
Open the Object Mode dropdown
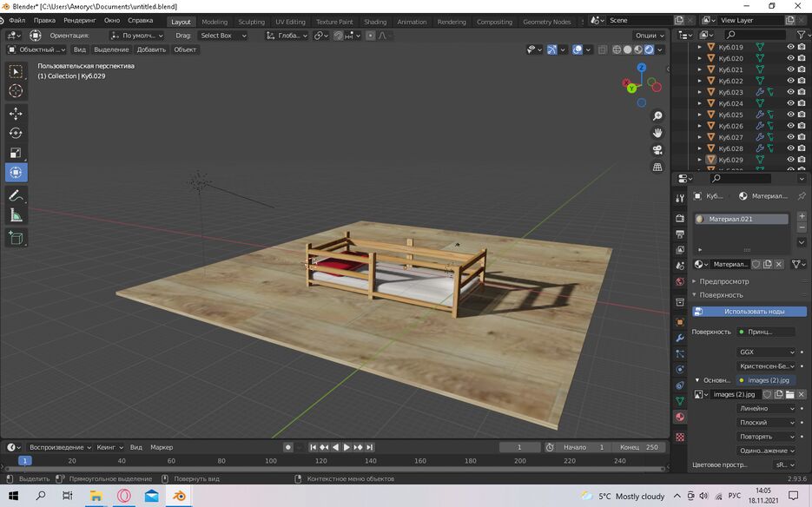click(36, 49)
